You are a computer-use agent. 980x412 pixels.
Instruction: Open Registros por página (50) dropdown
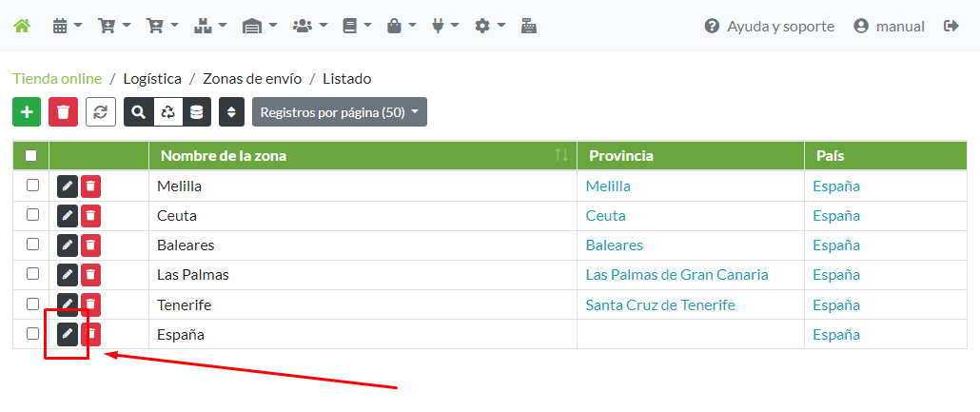(340, 112)
